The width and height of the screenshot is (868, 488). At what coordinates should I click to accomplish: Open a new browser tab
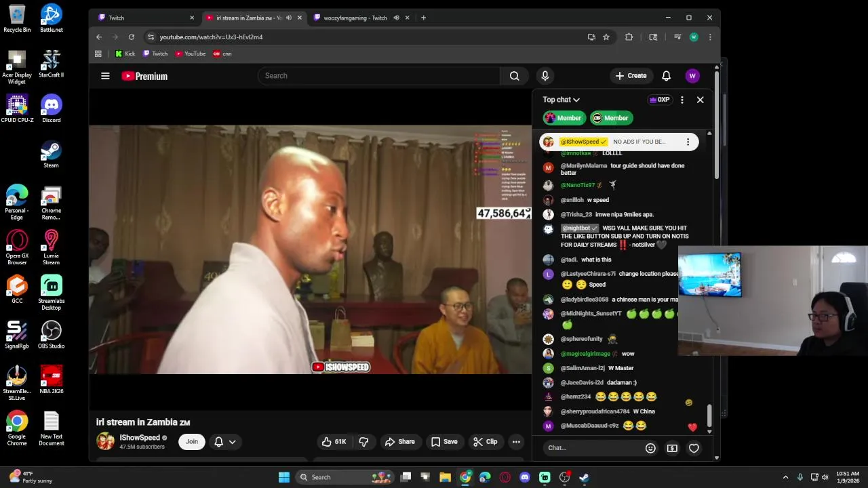pyautogui.click(x=423, y=18)
